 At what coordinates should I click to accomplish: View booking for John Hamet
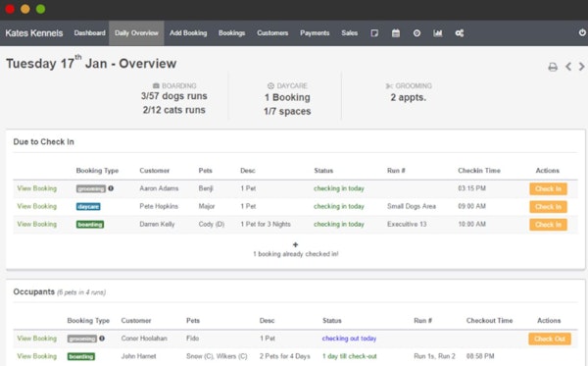[x=37, y=356]
